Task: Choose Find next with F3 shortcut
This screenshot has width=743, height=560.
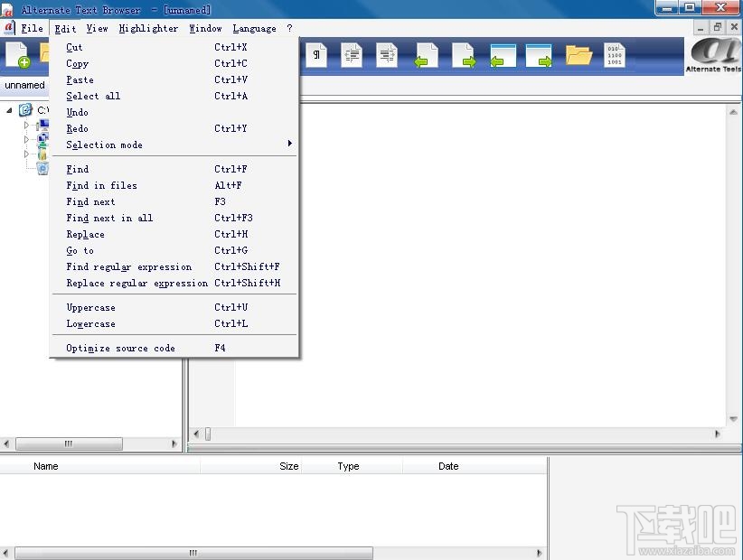Action: click(x=174, y=201)
